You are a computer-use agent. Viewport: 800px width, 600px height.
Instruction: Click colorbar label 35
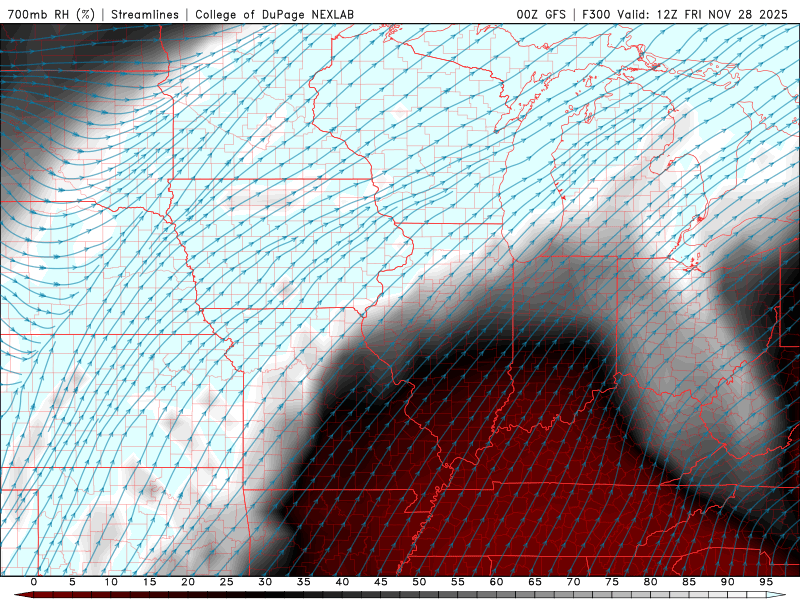point(304,582)
